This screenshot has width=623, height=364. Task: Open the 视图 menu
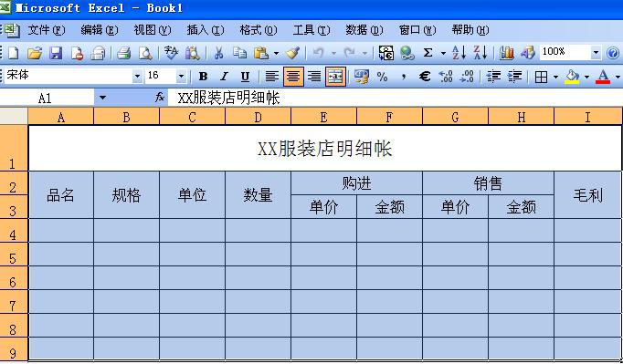pyautogui.click(x=153, y=30)
